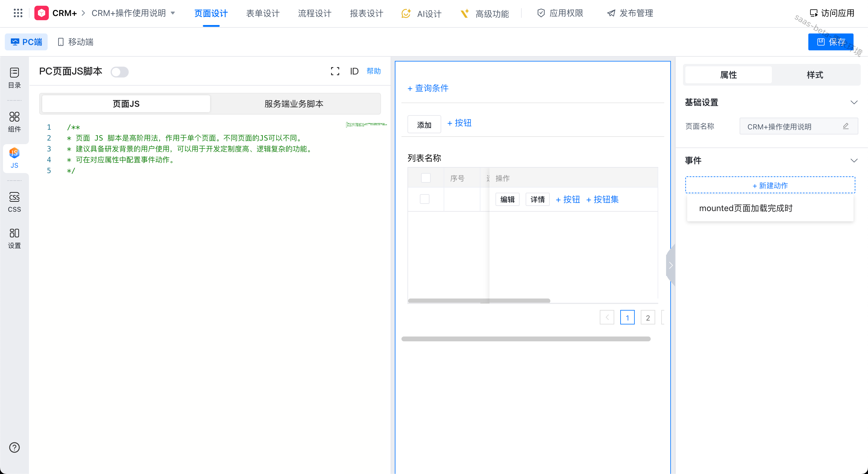Click the + 新建动作 button
Image resolution: width=868 pixels, height=474 pixels.
[770, 185]
